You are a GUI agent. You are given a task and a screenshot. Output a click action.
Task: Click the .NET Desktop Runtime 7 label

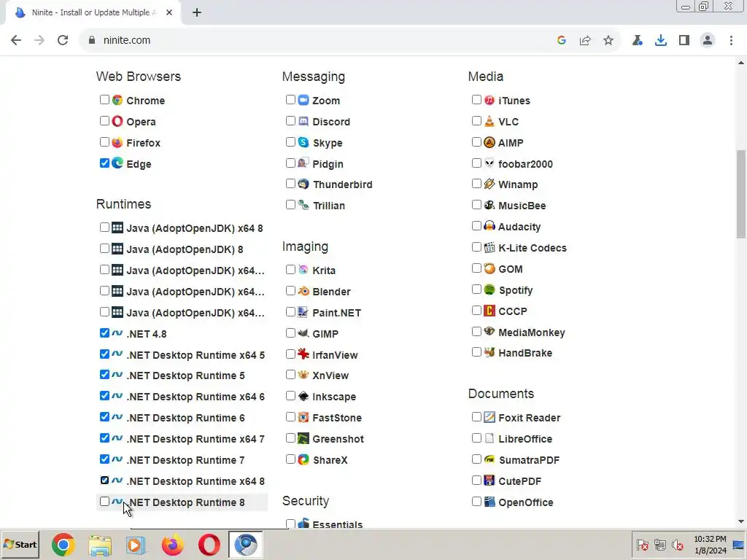[x=186, y=460]
